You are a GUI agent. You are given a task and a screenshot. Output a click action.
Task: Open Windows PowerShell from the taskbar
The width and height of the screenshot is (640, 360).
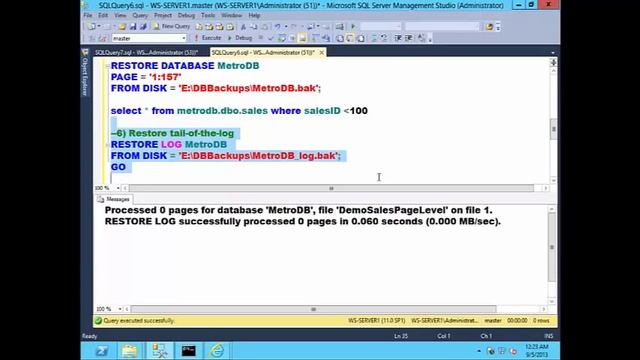101,351
